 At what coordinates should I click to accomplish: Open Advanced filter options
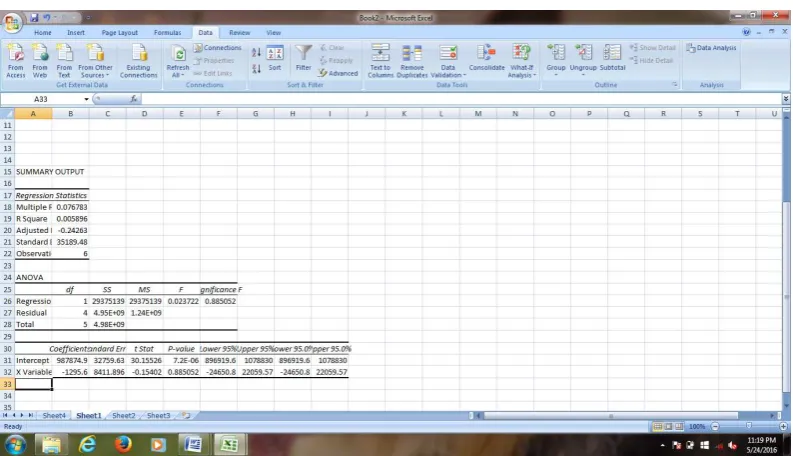(x=338, y=73)
